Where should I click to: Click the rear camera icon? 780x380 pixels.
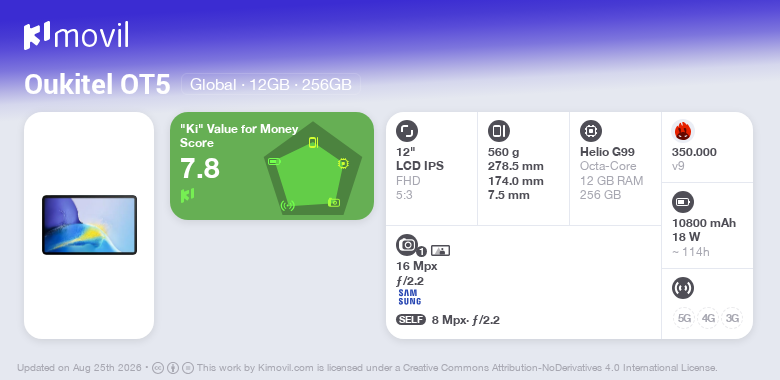[x=407, y=245]
